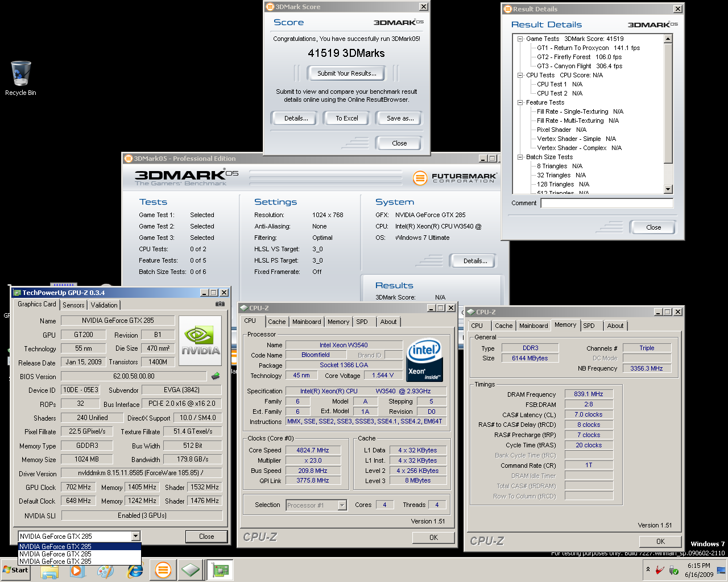Open Mainboard tab in left CPU-Z window

coord(307,322)
